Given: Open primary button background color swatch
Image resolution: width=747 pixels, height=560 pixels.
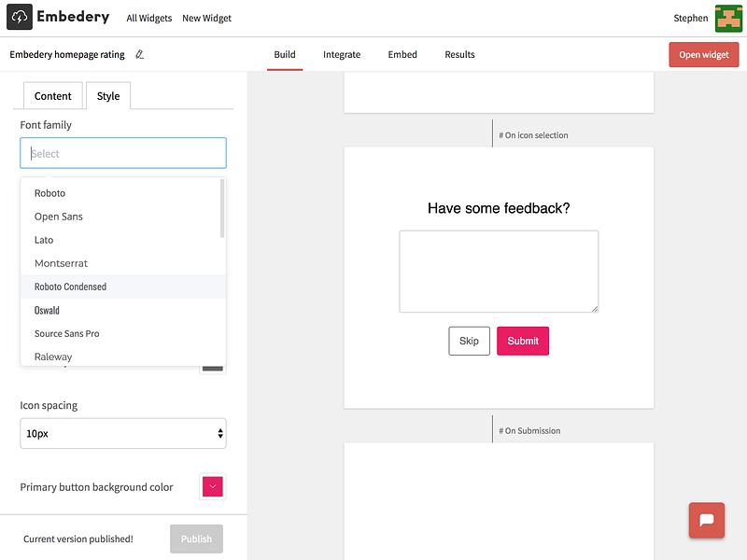Looking at the screenshot, I should pos(213,486).
